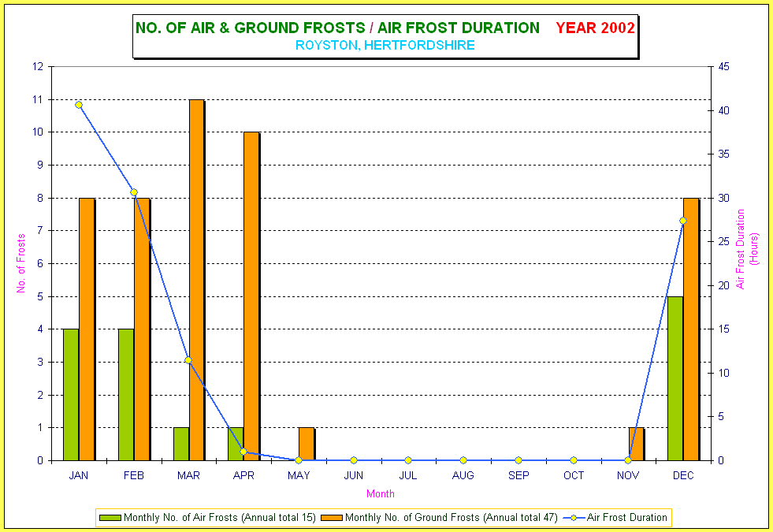773x532 pixels.
Task: Click the '45' right axis value
Action: (723, 66)
